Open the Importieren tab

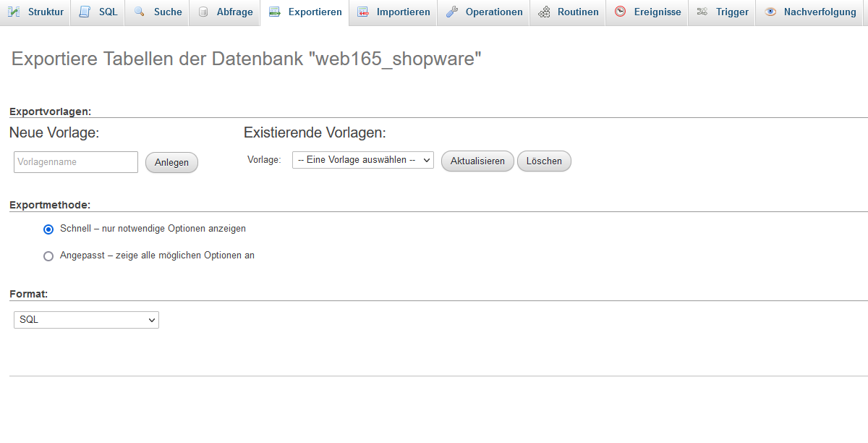(x=393, y=12)
